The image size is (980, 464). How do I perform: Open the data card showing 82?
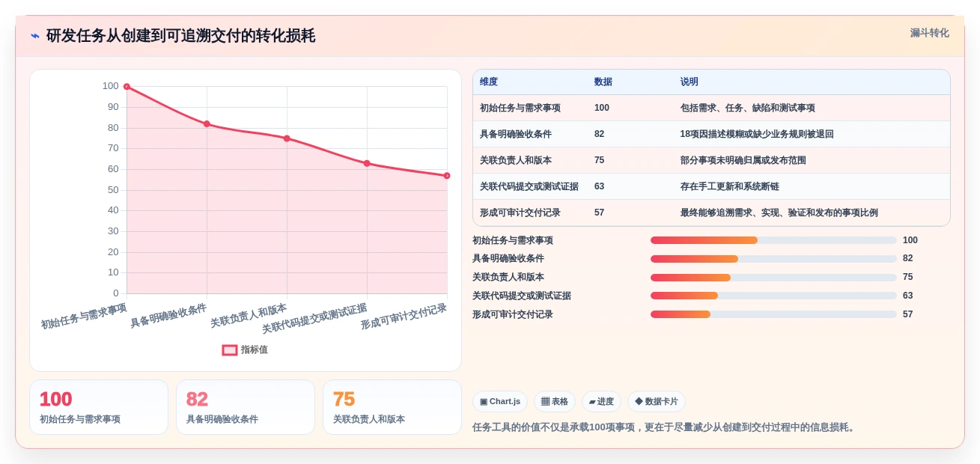tap(246, 407)
